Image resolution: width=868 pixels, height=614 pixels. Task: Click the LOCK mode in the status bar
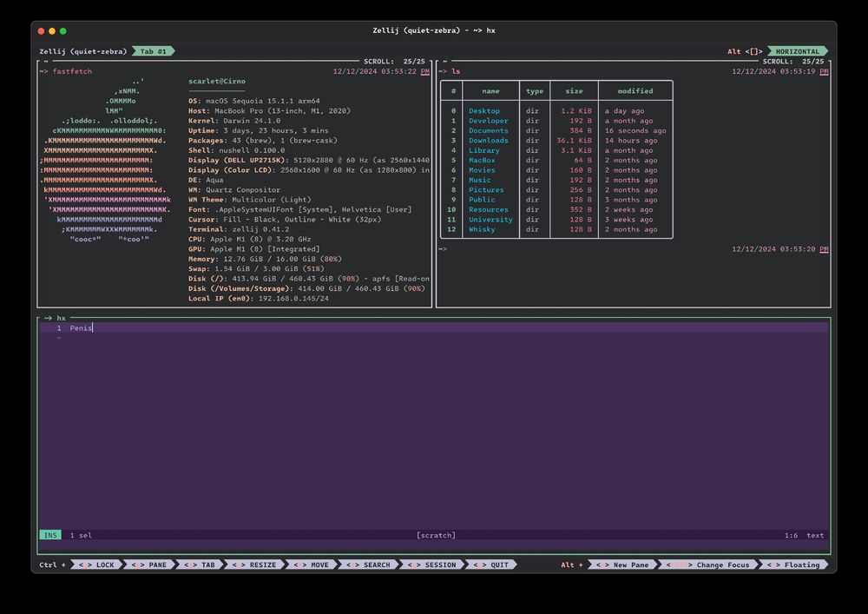[x=95, y=564]
